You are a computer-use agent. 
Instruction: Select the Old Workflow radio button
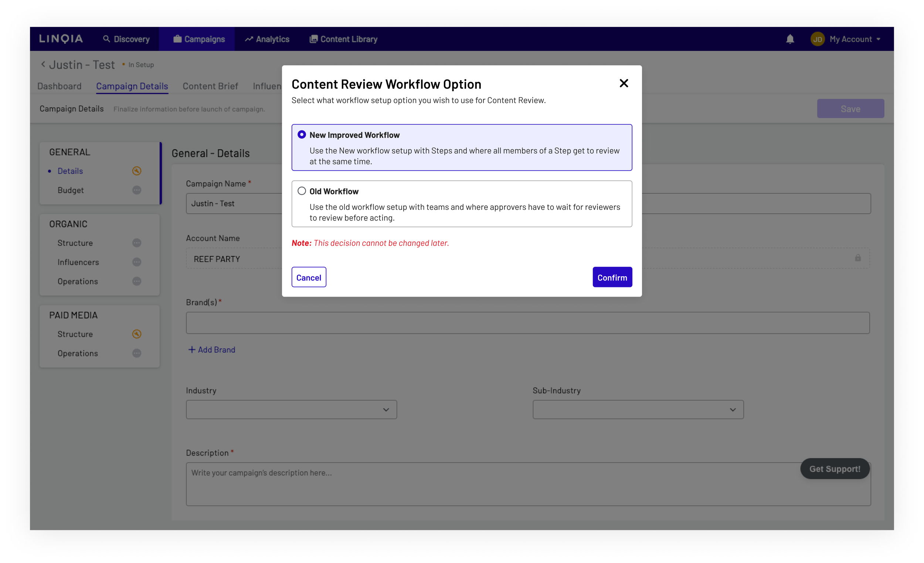[302, 191]
